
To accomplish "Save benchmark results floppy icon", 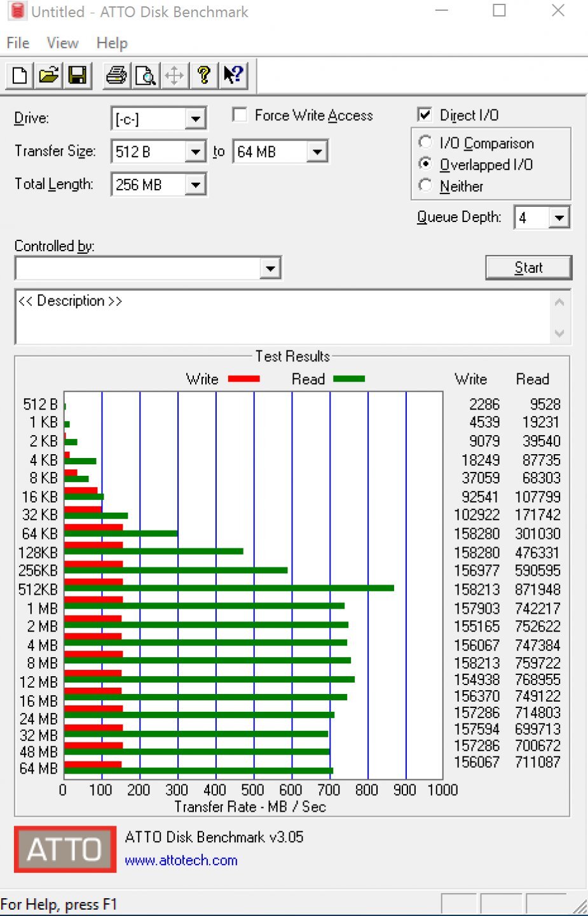I will [x=78, y=76].
